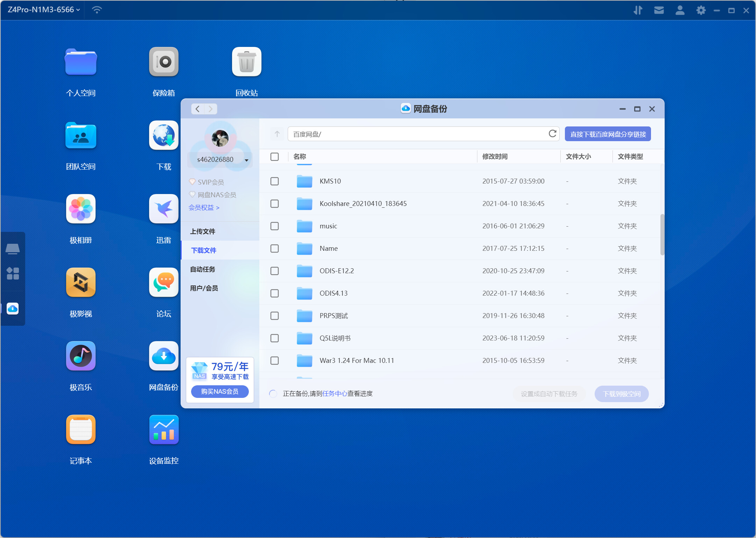Screen dimensions: 756x538
Task: Click the refresh icon in path bar
Action: pyautogui.click(x=552, y=134)
